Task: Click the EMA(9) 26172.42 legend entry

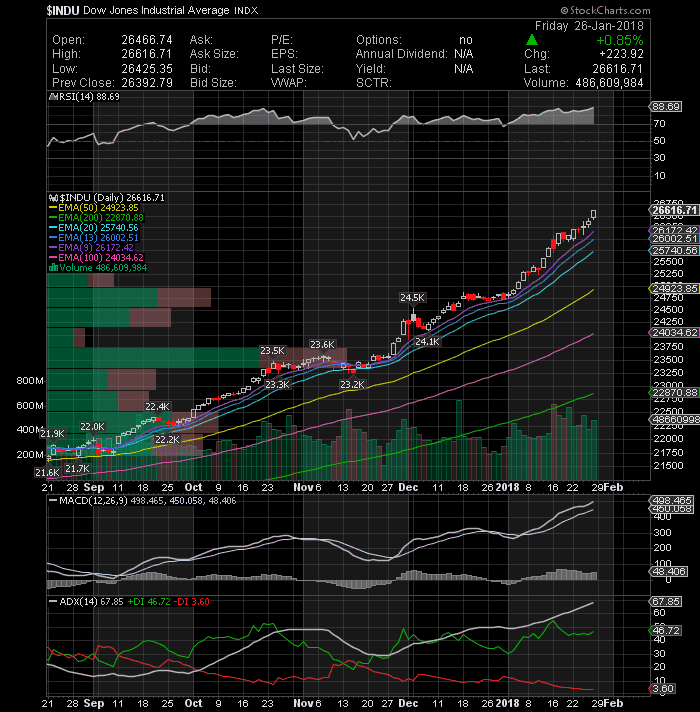Action: click(x=96, y=247)
